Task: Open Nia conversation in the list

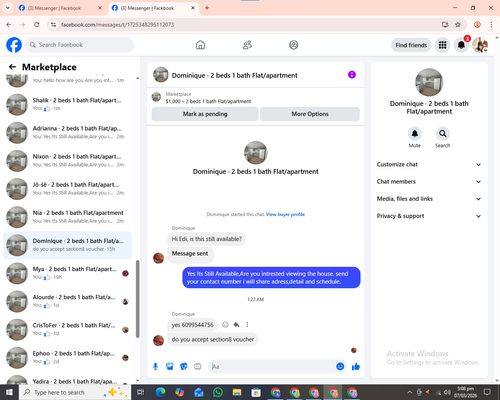Action: point(68,217)
